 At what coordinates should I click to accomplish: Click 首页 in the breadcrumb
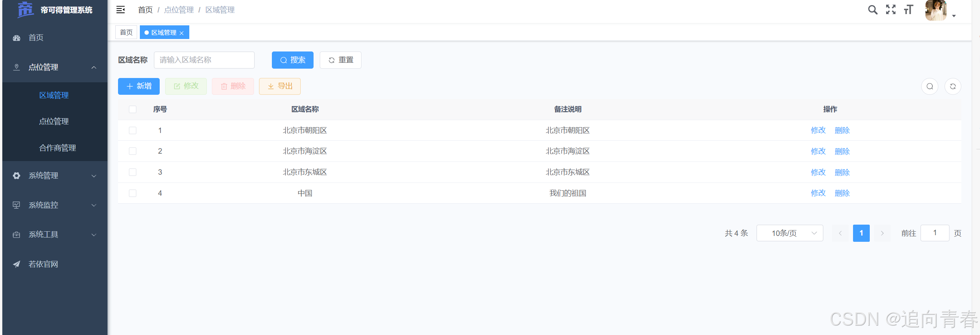point(145,10)
